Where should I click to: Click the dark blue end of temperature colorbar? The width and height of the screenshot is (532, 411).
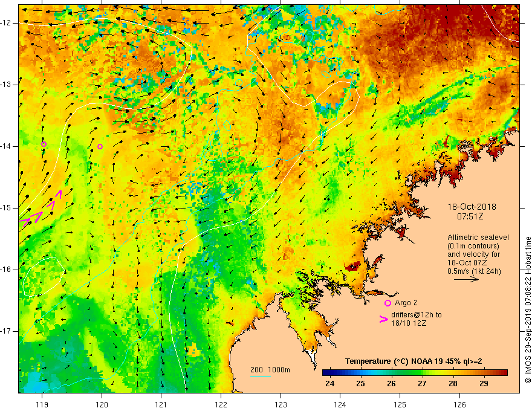(327, 373)
